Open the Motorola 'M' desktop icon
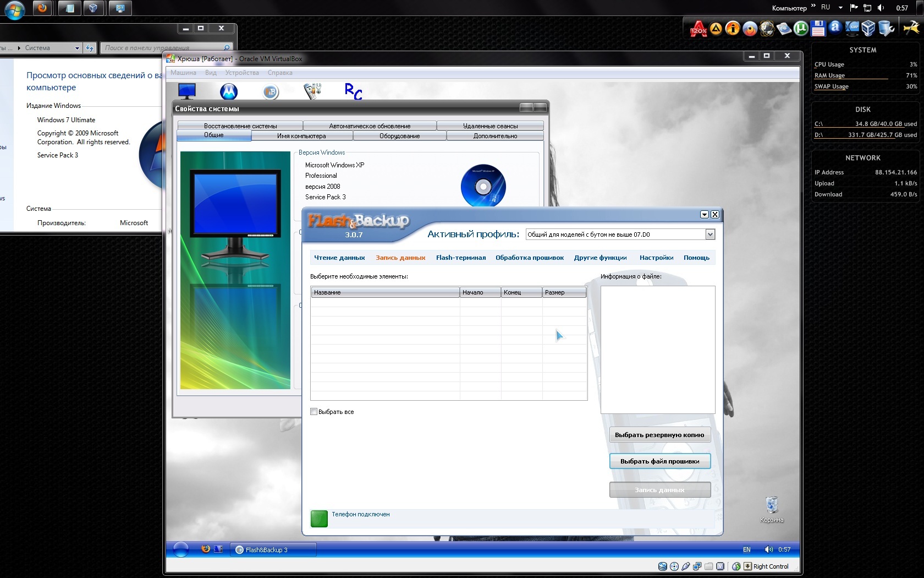Viewport: 924px width, 578px height. coord(229,91)
